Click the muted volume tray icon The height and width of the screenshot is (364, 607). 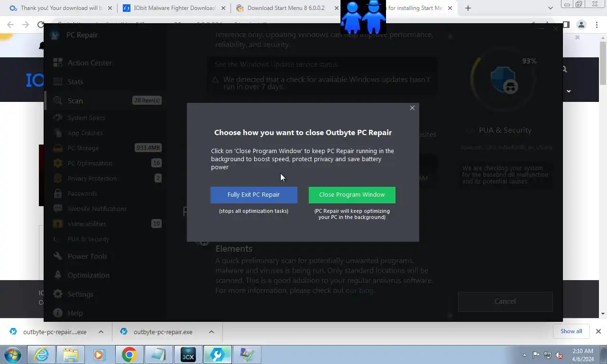(559, 355)
